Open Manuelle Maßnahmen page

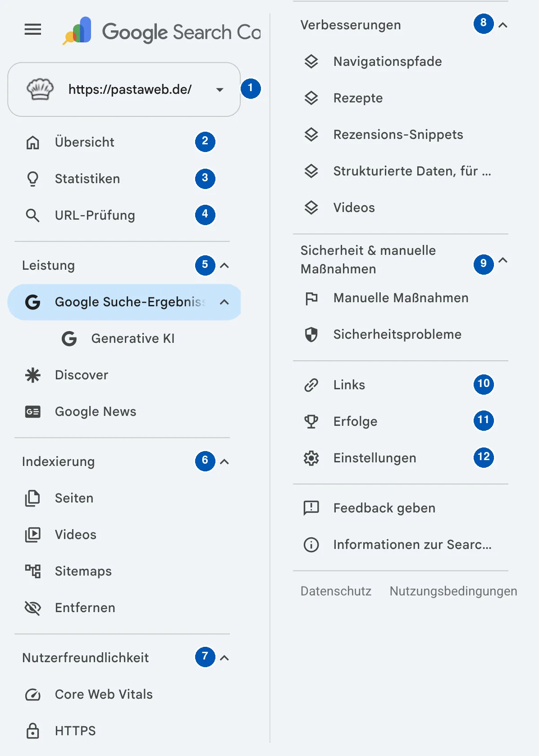pyautogui.click(x=401, y=298)
